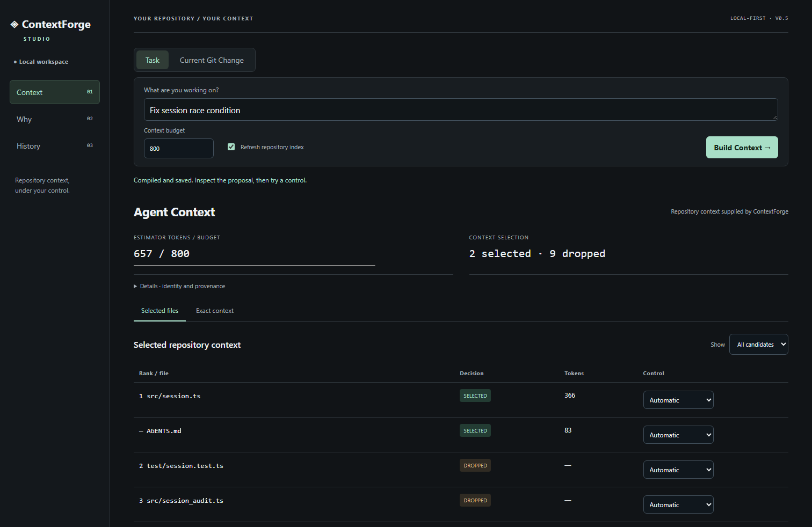Open the All candidates show dropdown
812x527 pixels.
pos(758,345)
